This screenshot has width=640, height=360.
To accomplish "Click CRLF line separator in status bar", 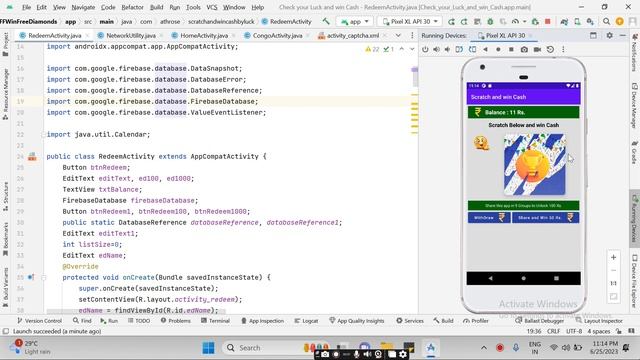I will pyautogui.click(x=553, y=331).
